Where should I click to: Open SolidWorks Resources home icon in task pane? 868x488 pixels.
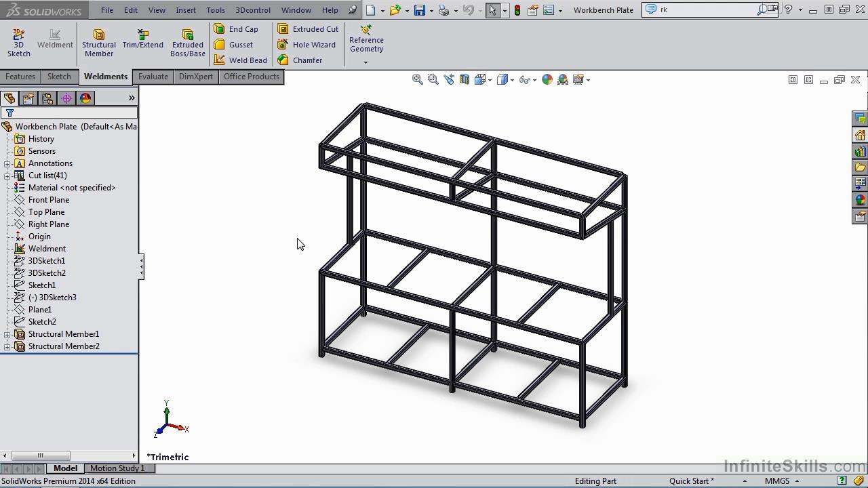[x=861, y=135]
